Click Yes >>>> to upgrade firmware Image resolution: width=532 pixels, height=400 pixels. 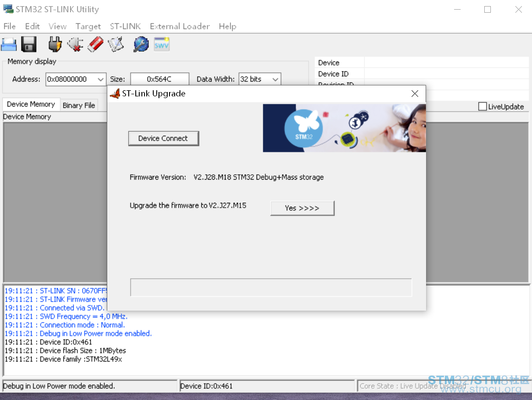point(302,208)
